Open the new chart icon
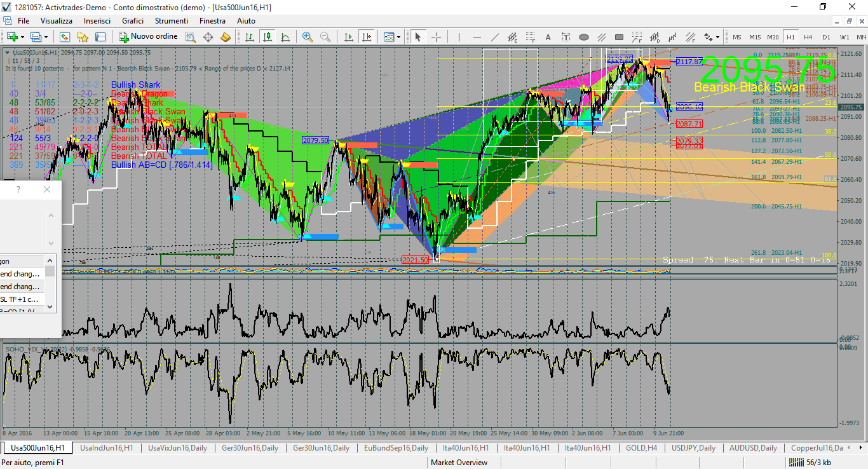 [11, 37]
